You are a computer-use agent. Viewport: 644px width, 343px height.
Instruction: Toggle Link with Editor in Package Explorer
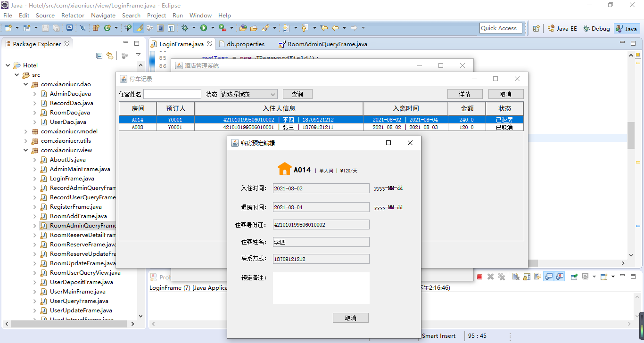(110, 56)
